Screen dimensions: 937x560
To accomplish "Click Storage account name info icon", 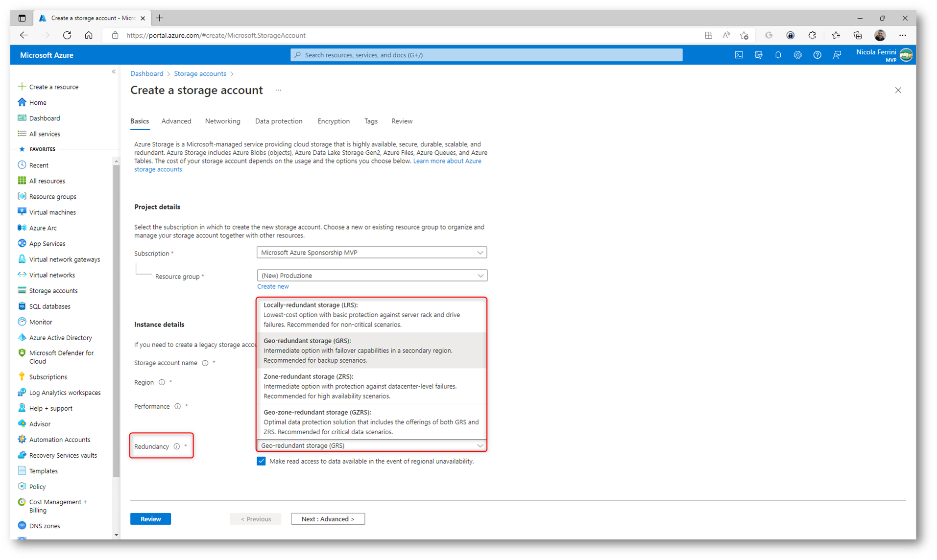I will [x=205, y=363].
